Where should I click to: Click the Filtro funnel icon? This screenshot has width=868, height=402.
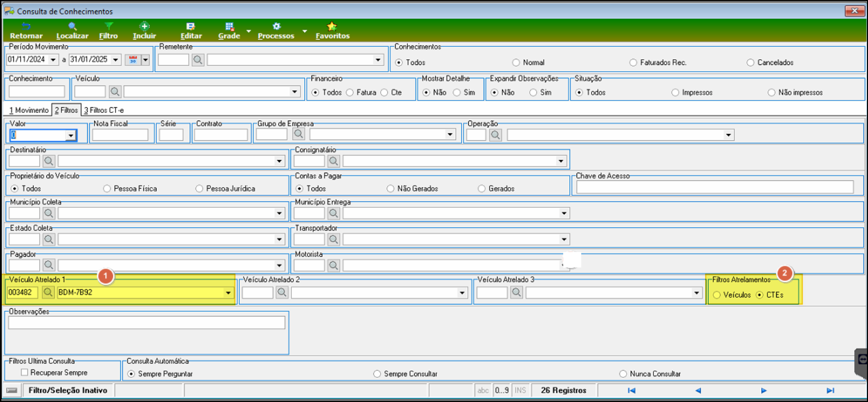108,26
